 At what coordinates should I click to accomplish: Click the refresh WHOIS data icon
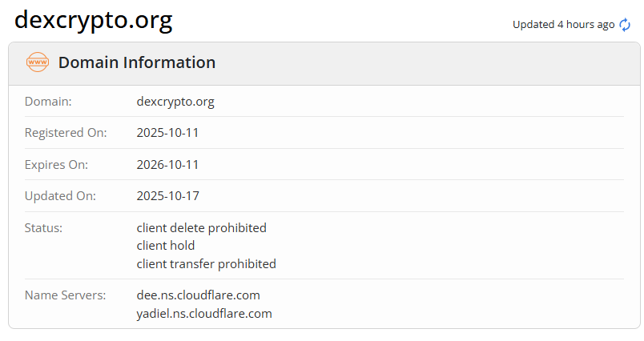pyautogui.click(x=626, y=25)
